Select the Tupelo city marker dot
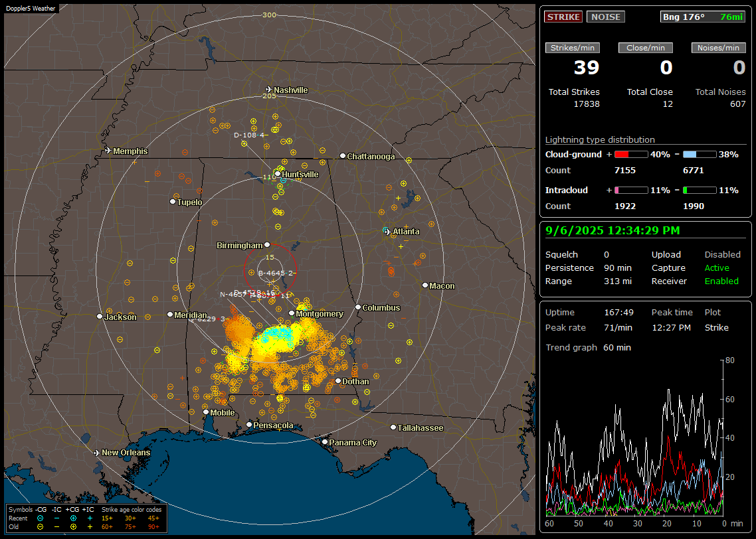756x539 pixels. 173,201
